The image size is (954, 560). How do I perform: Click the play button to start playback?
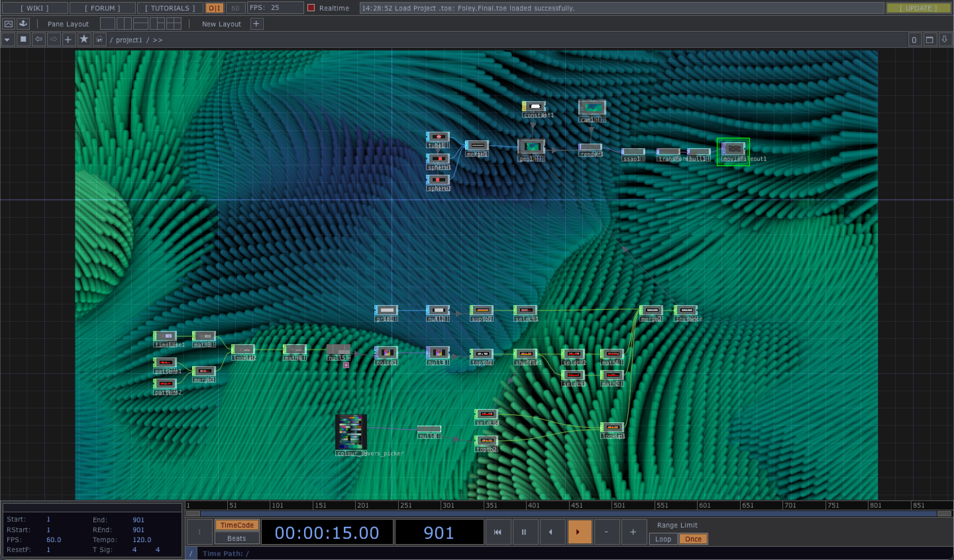pyautogui.click(x=578, y=531)
